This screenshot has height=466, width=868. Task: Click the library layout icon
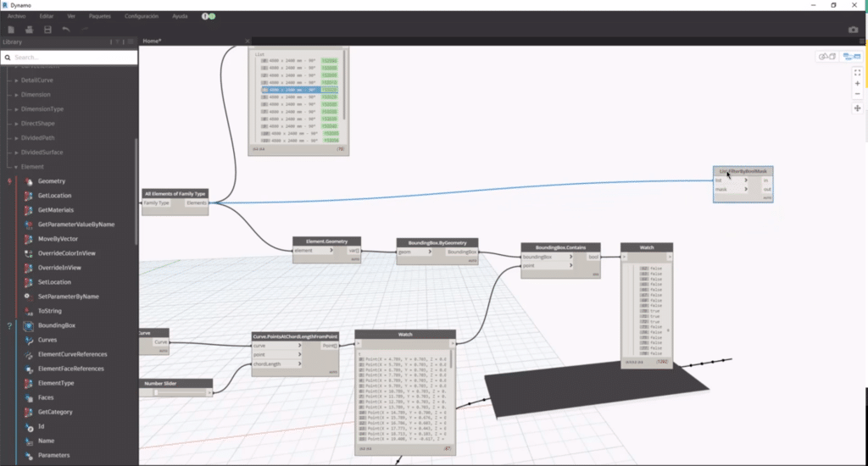pyautogui.click(x=131, y=42)
